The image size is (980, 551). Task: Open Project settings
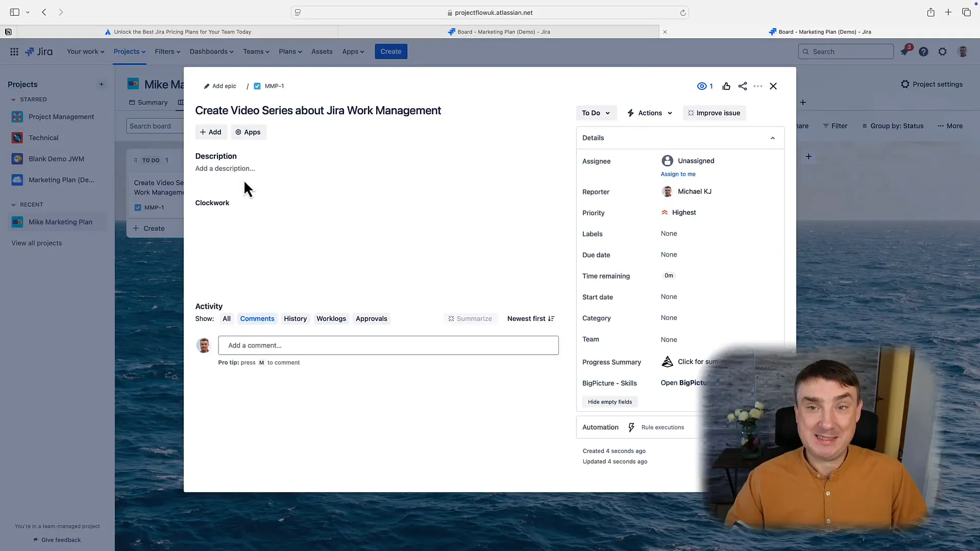(x=932, y=84)
